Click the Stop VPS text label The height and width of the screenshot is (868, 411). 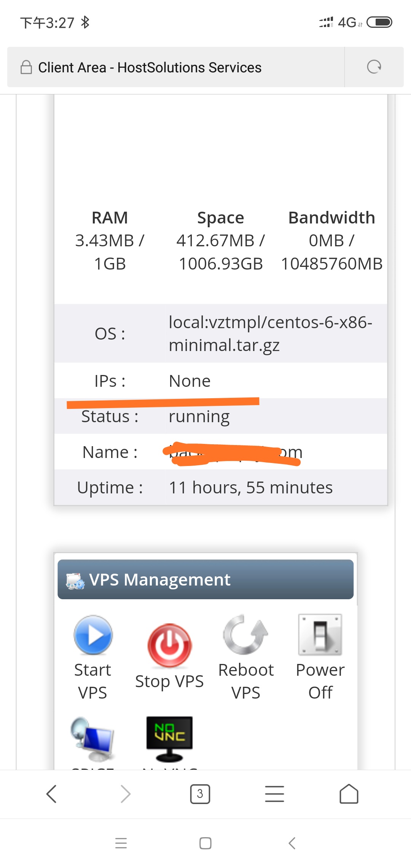point(169,681)
